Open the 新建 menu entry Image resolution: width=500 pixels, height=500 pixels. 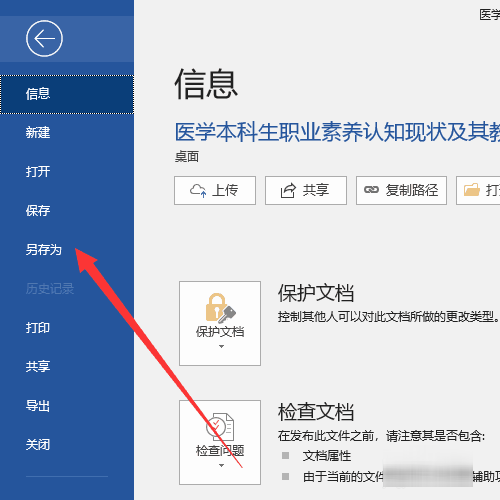67,133
